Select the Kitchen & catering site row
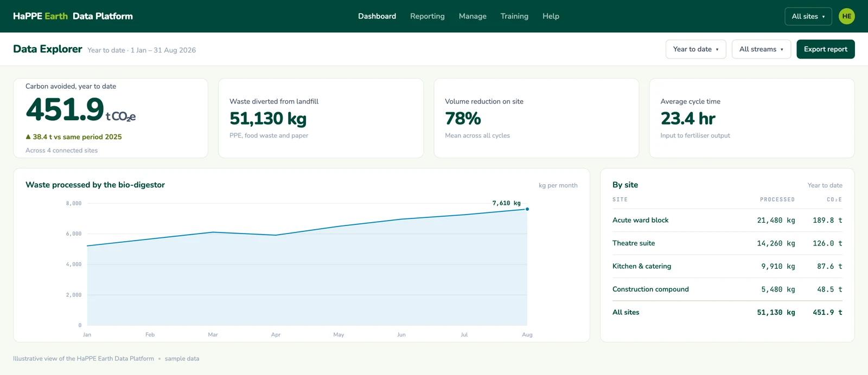This screenshot has height=375, width=868. click(x=727, y=266)
